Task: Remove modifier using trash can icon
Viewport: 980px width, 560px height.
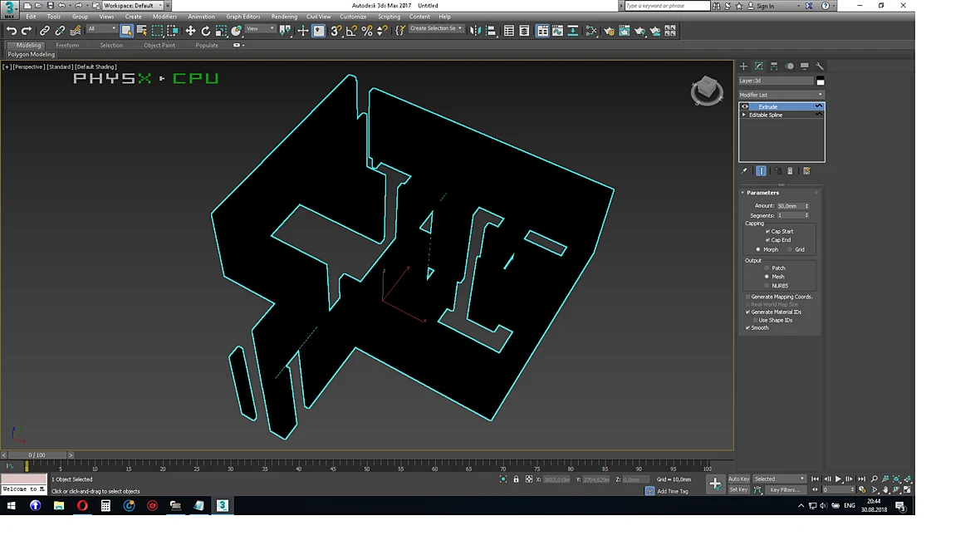Action: (790, 170)
